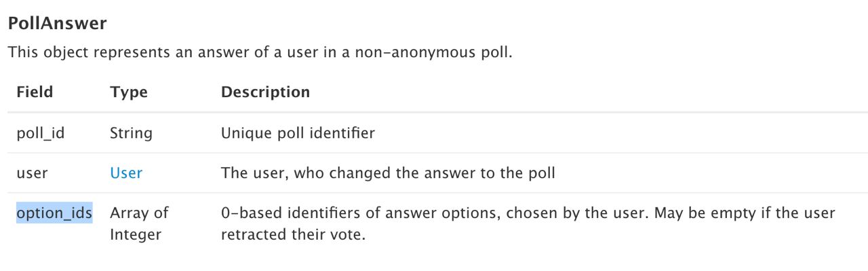Click the option_ids description starting '0-based identifiers'
This screenshot has height=271, width=868.
[x=528, y=223]
